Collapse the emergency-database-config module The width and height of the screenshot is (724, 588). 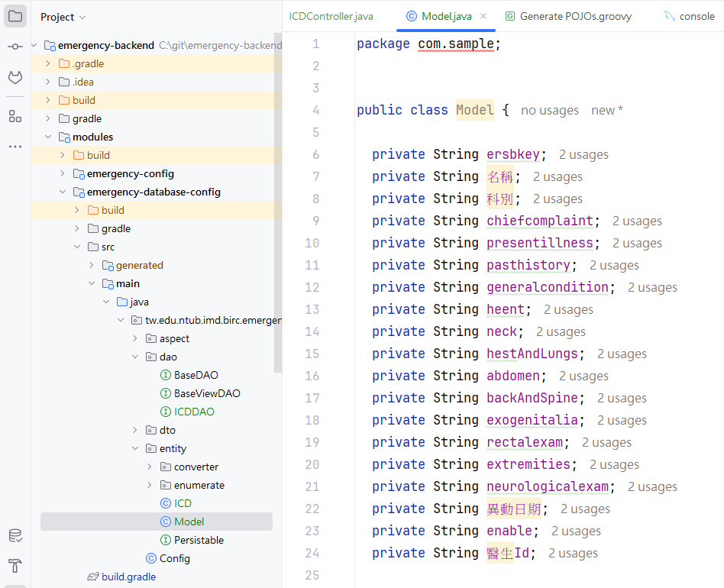(x=63, y=192)
